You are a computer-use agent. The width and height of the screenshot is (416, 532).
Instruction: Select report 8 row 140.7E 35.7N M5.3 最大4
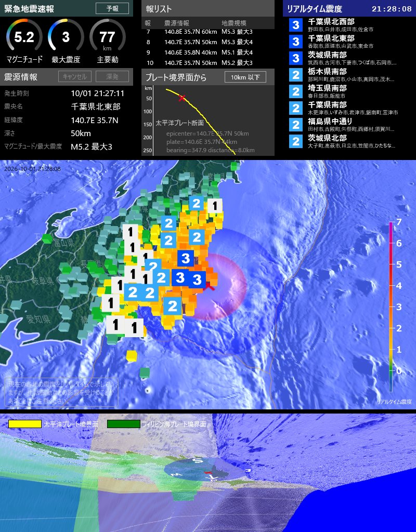click(208, 42)
